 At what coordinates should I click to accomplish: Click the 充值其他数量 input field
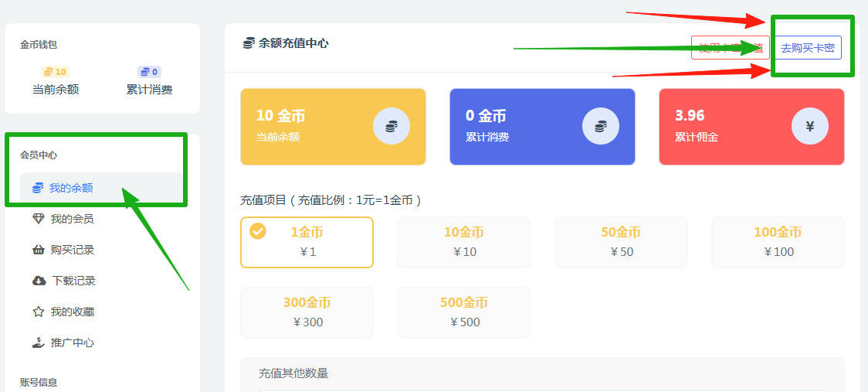[542, 390]
